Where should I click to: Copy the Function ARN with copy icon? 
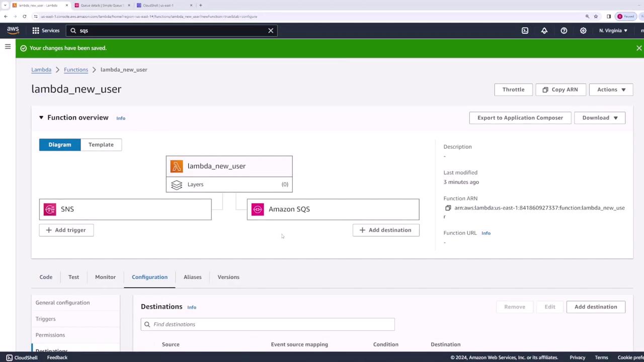pyautogui.click(x=448, y=208)
